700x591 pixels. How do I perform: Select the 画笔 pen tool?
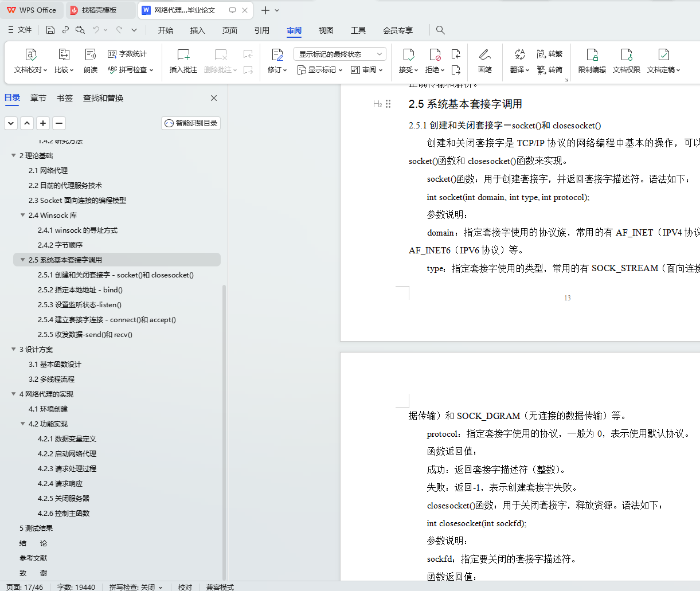(x=485, y=61)
